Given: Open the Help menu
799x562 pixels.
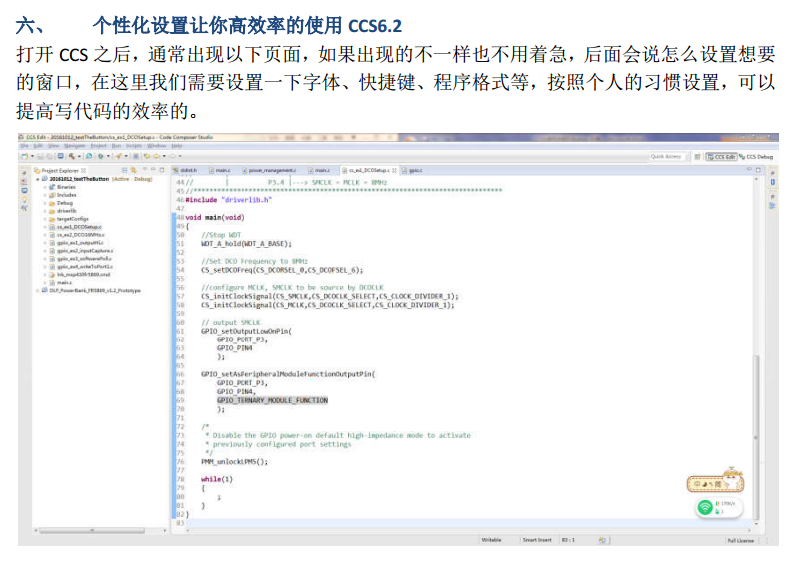Looking at the screenshot, I should pyautogui.click(x=176, y=146).
